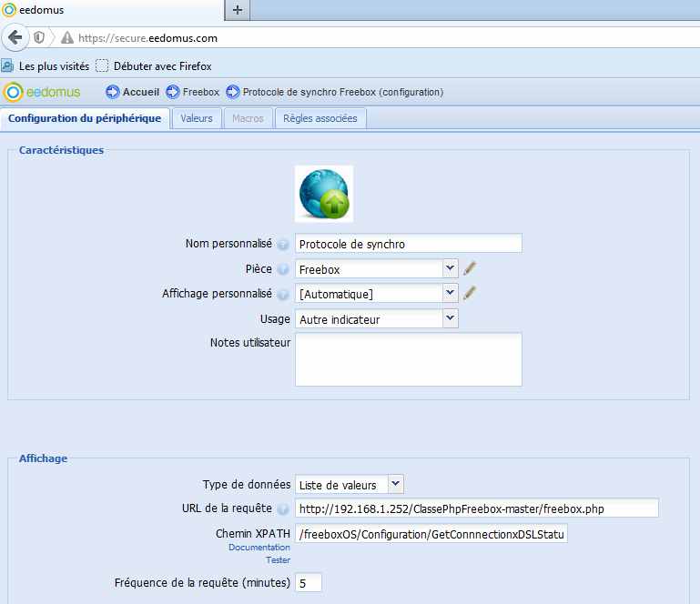Click the browser back arrow button
700x604 pixels.
[x=15, y=37]
